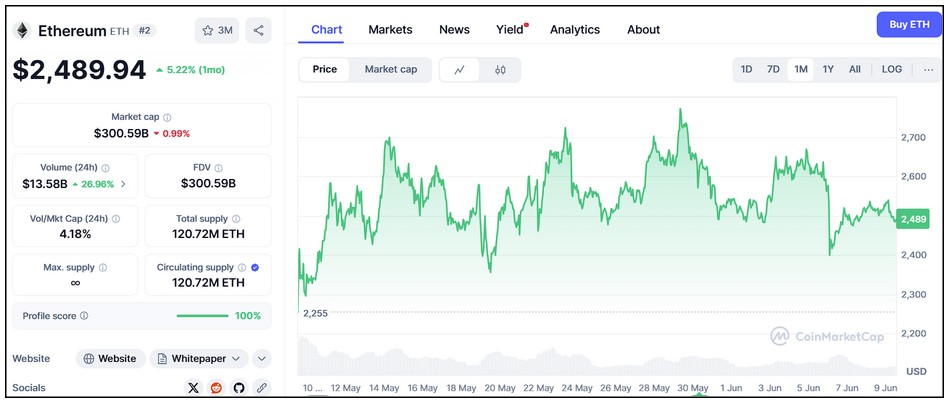The width and height of the screenshot is (947, 403).
Task: Click the volume histogram below chart
Action: tap(597, 356)
